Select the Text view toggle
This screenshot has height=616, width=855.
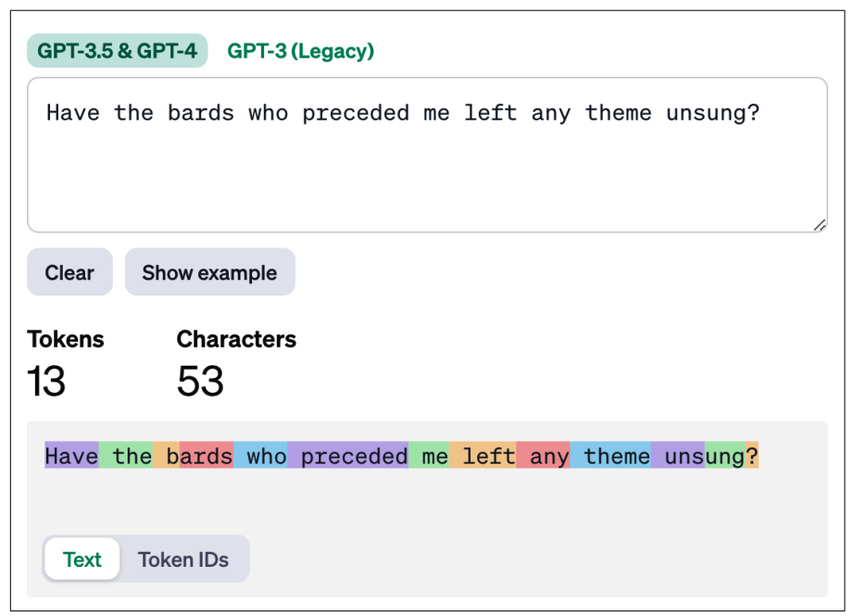click(x=82, y=559)
